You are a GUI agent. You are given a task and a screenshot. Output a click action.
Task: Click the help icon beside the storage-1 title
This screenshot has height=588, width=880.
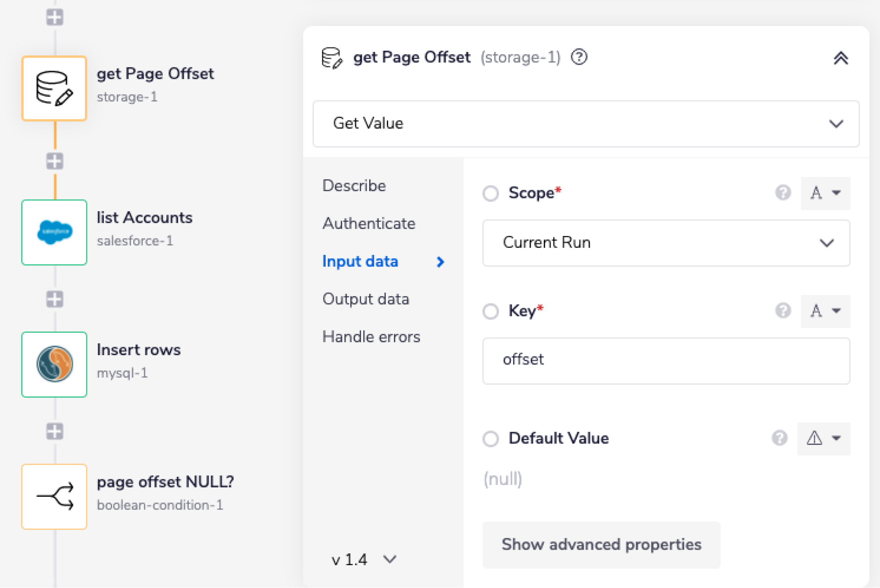tap(579, 57)
